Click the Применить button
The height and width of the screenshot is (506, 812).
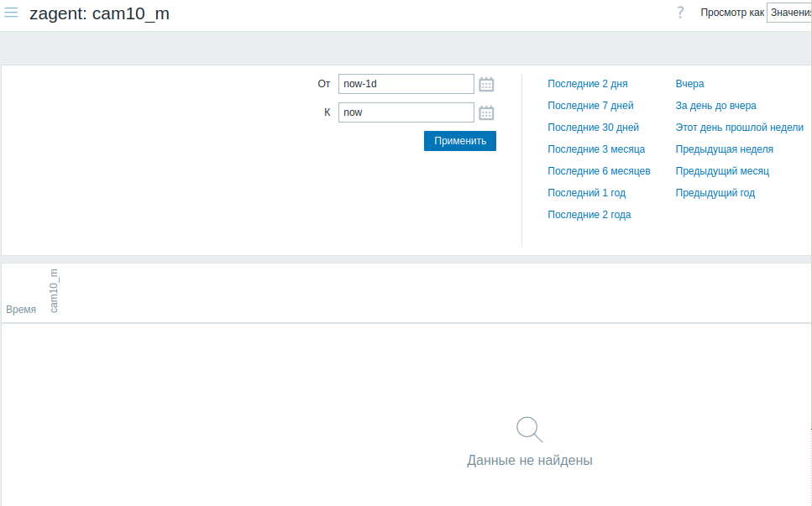coord(459,140)
